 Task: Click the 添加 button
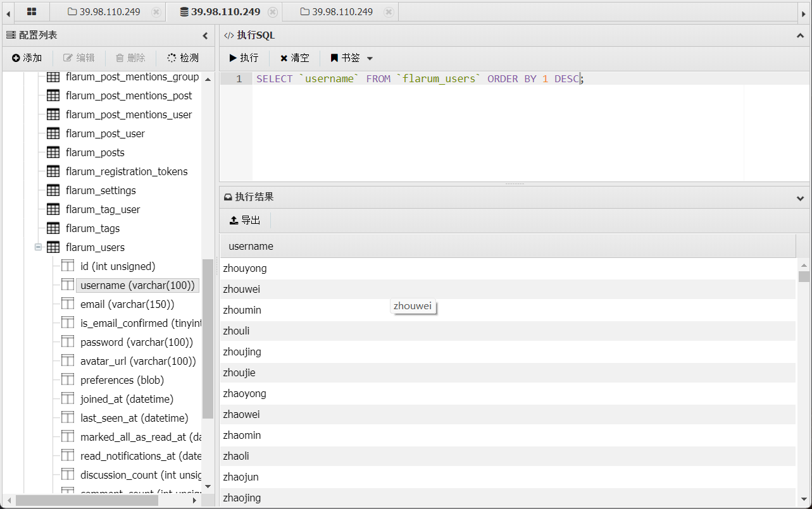[x=27, y=58]
